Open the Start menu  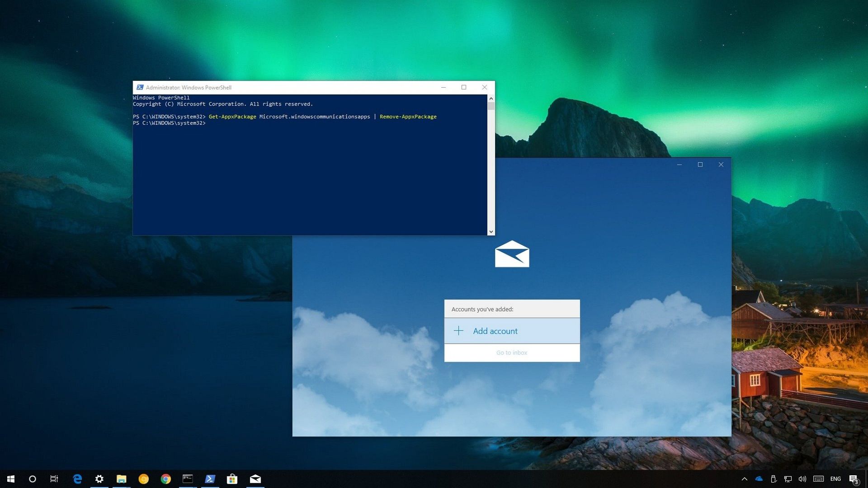pyautogui.click(x=10, y=479)
